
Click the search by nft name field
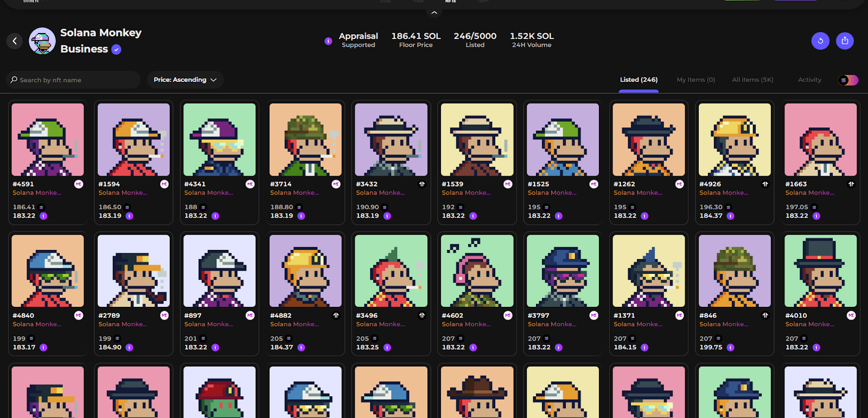click(73, 80)
